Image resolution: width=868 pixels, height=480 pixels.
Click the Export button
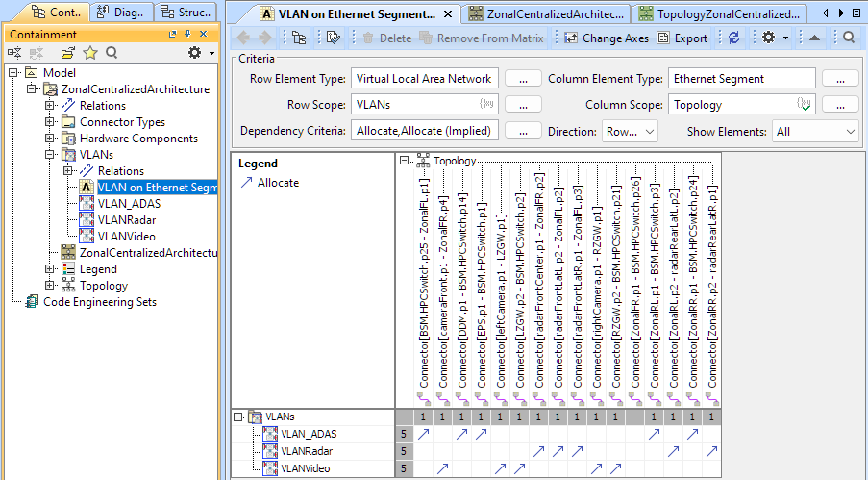(682, 38)
